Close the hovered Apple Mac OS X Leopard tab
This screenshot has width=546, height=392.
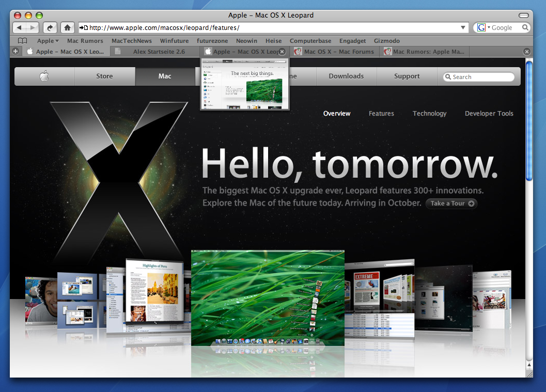click(282, 52)
